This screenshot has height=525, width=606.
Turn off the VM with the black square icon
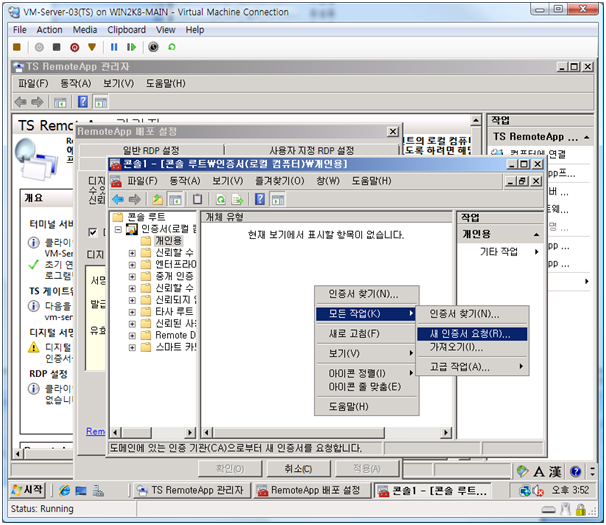tap(57, 47)
